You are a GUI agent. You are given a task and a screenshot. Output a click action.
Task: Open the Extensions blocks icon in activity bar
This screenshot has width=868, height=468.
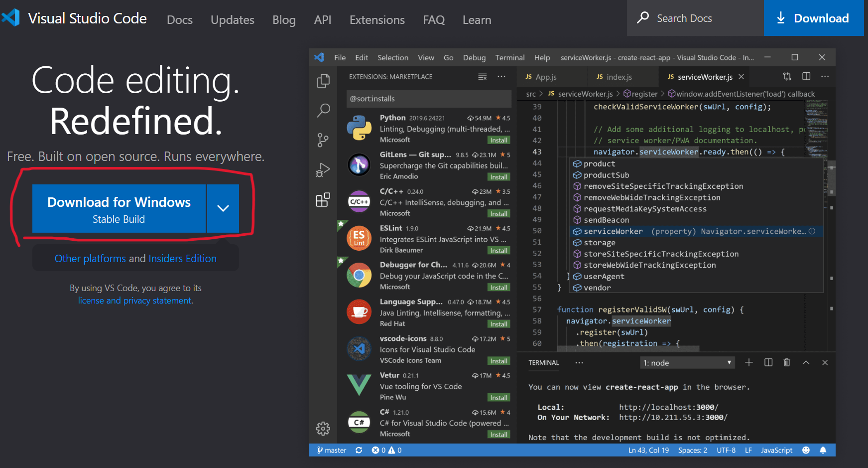323,200
